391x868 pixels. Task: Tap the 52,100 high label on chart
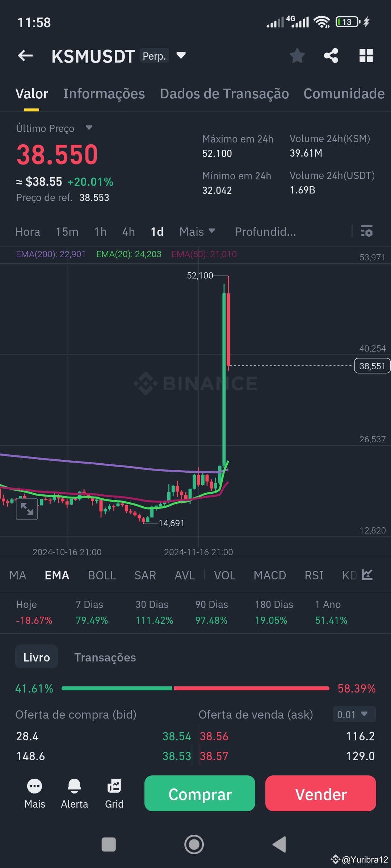200,275
